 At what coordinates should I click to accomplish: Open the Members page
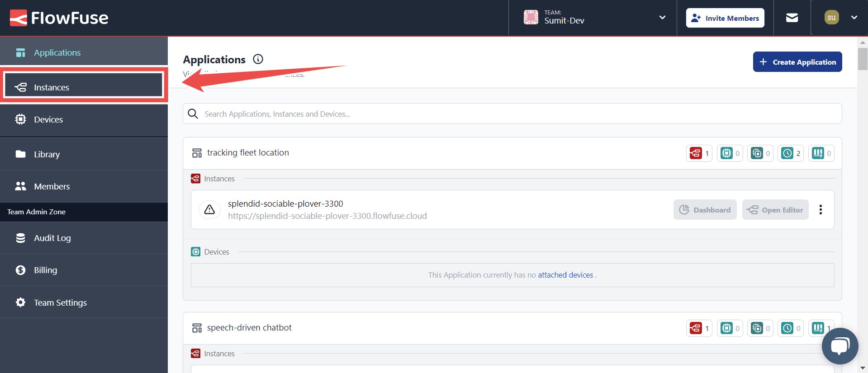[84, 186]
